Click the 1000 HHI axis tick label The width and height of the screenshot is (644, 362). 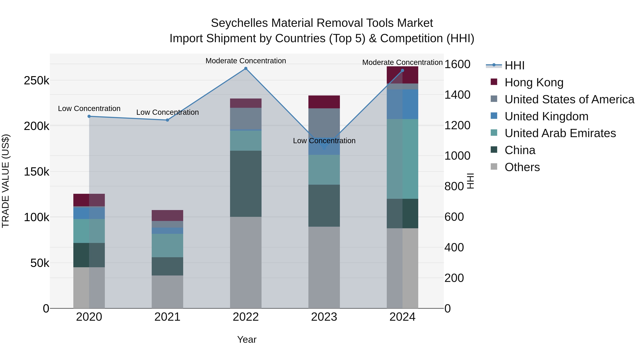(457, 156)
